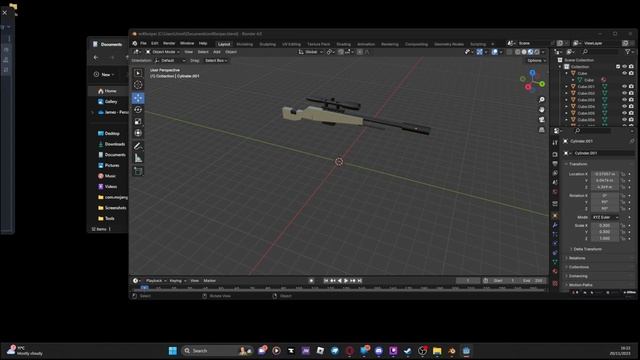The width and height of the screenshot is (640, 360).
Task: Click the Blender logo menu icon
Action: (x=135, y=43)
